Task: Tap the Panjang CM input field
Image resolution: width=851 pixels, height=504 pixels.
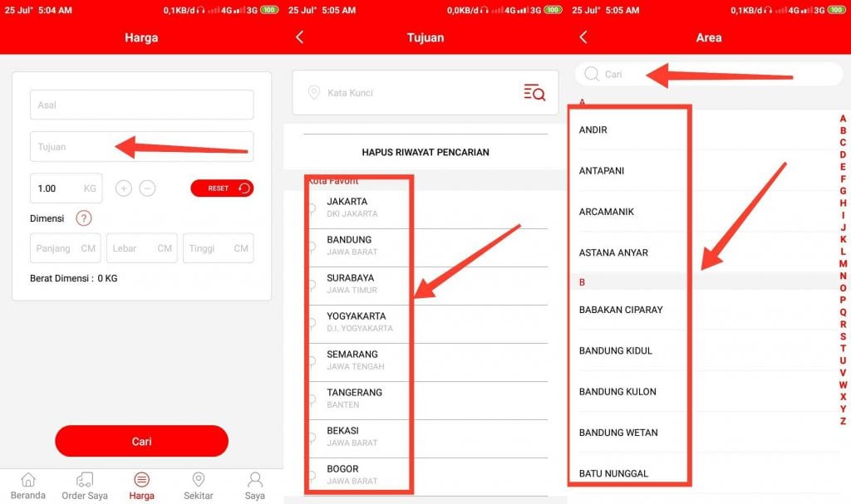Action: [65, 248]
